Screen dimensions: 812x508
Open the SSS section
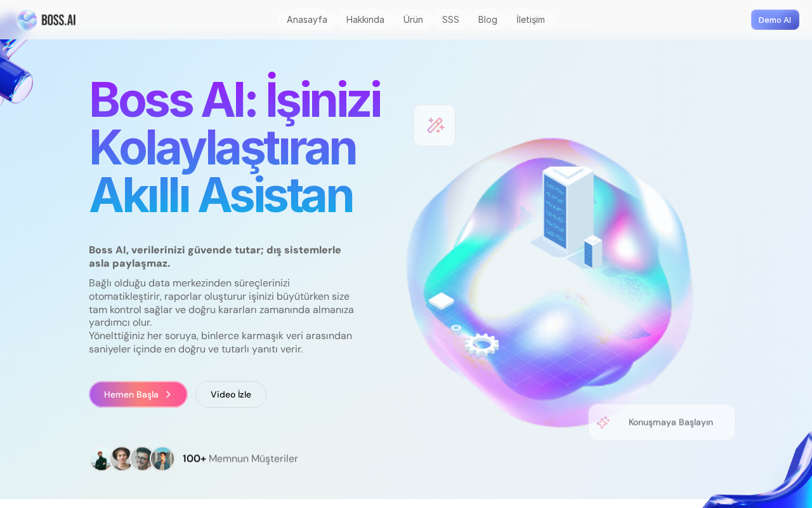[450, 20]
